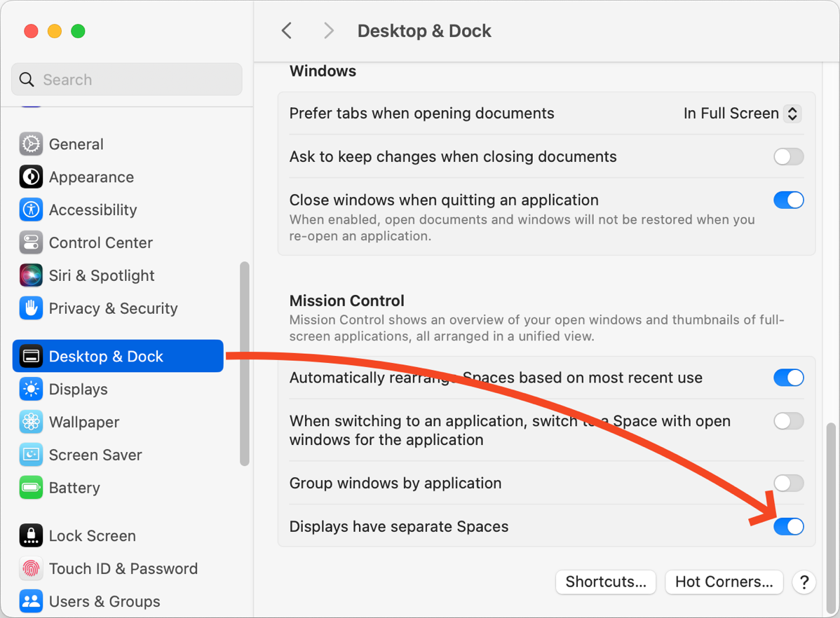Disable Displays have separate Spaces switch

[788, 527]
